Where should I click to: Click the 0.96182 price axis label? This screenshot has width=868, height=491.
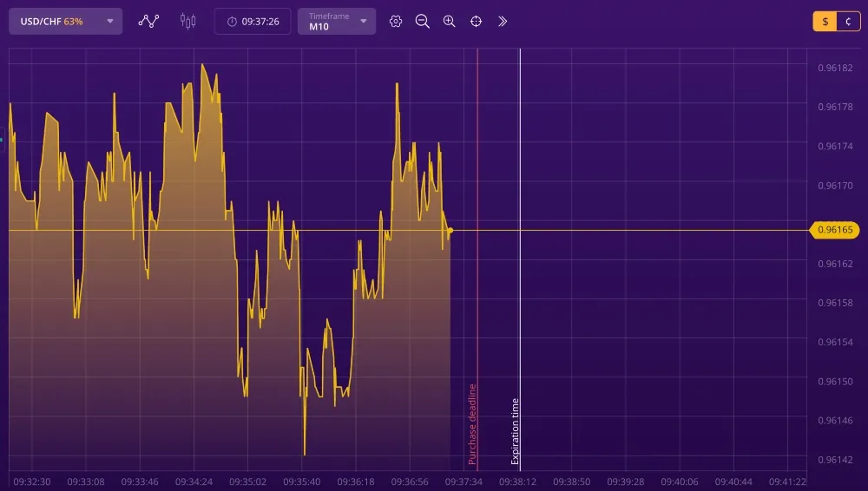pyautogui.click(x=835, y=68)
